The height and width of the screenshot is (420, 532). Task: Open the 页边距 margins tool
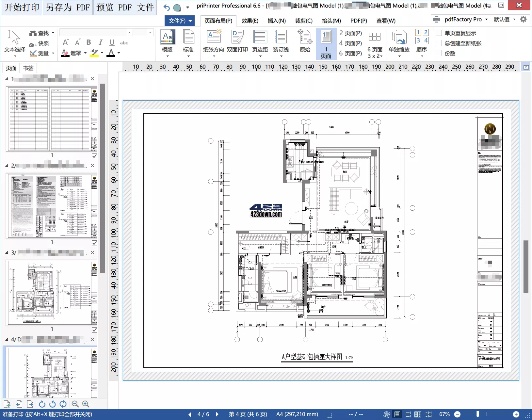click(x=260, y=37)
